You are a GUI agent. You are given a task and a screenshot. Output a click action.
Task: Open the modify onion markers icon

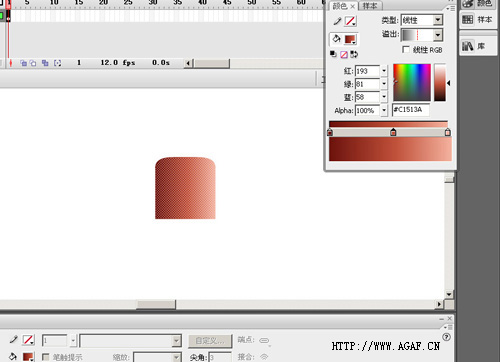(x=57, y=63)
